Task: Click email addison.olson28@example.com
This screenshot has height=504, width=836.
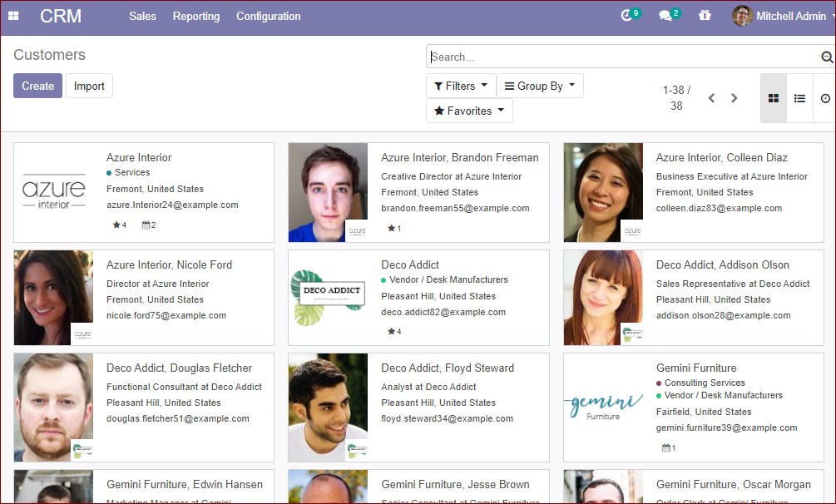Action: tap(723, 315)
